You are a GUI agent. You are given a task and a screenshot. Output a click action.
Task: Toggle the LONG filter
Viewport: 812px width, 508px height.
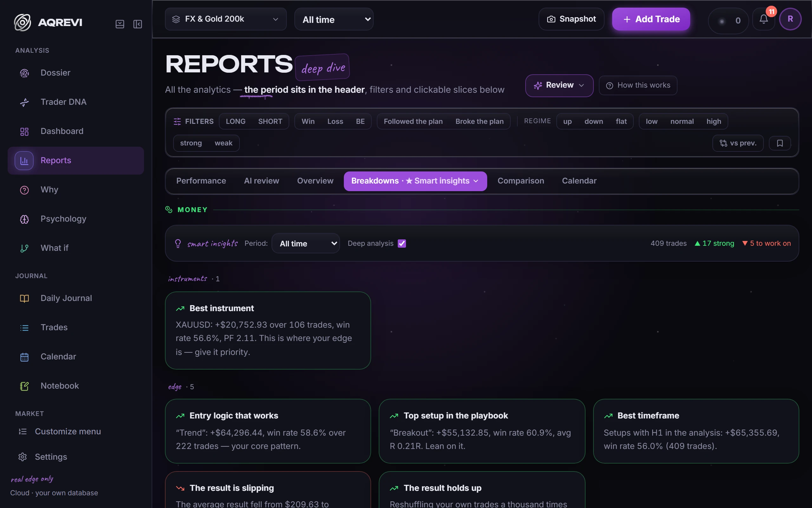[236, 121]
